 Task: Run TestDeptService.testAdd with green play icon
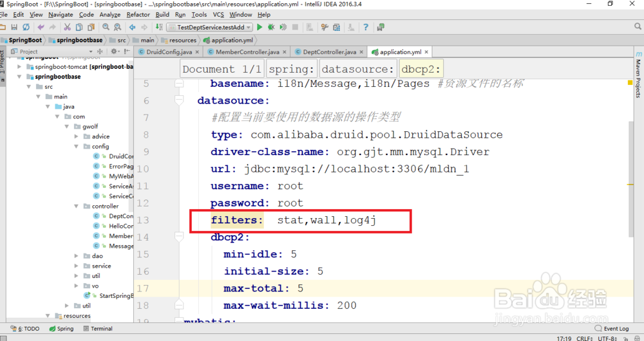click(x=259, y=27)
